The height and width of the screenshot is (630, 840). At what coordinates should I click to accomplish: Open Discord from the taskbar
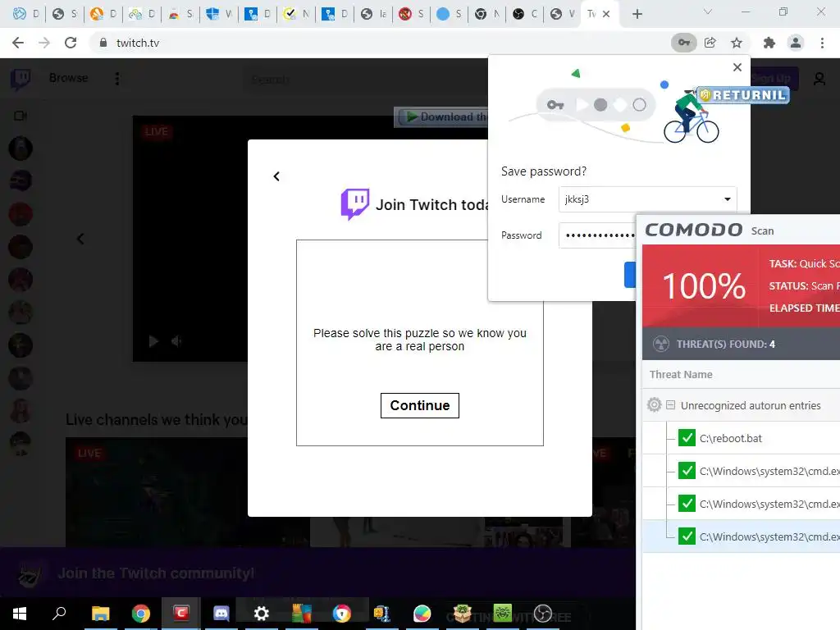coord(221,614)
